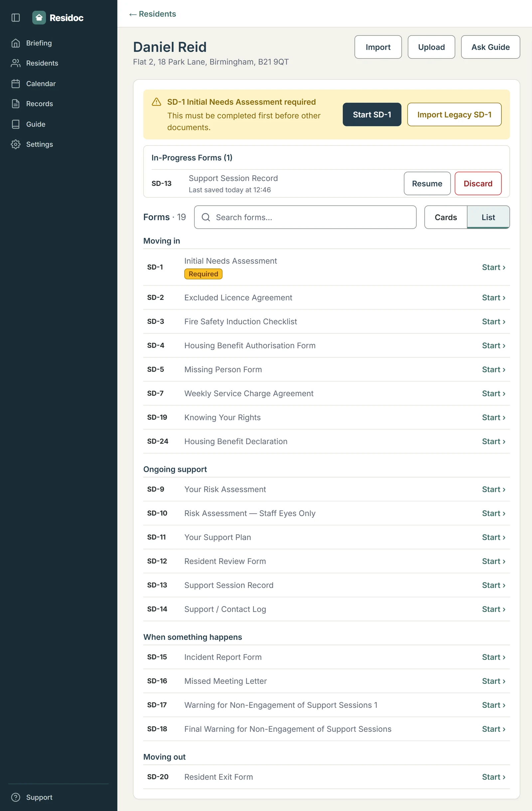
Task: Click the Required badge on SD-1
Action: pyautogui.click(x=203, y=274)
